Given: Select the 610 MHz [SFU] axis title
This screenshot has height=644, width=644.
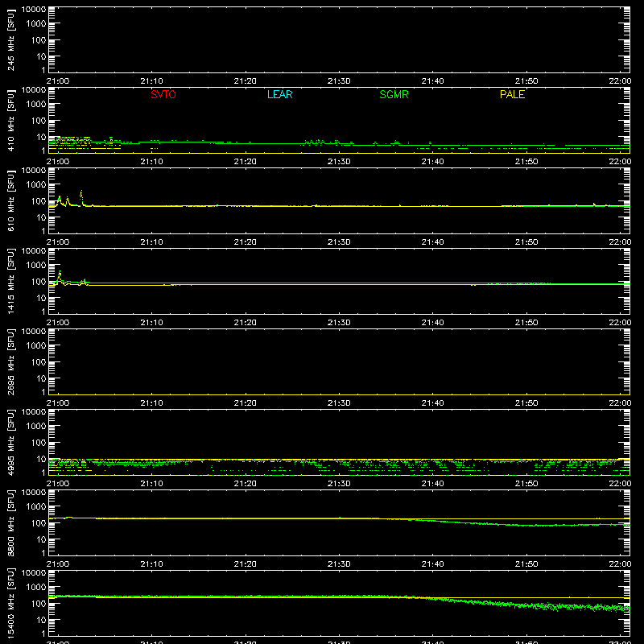Looking at the screenshot, I should pyautogui.click(x=10, y=200).
